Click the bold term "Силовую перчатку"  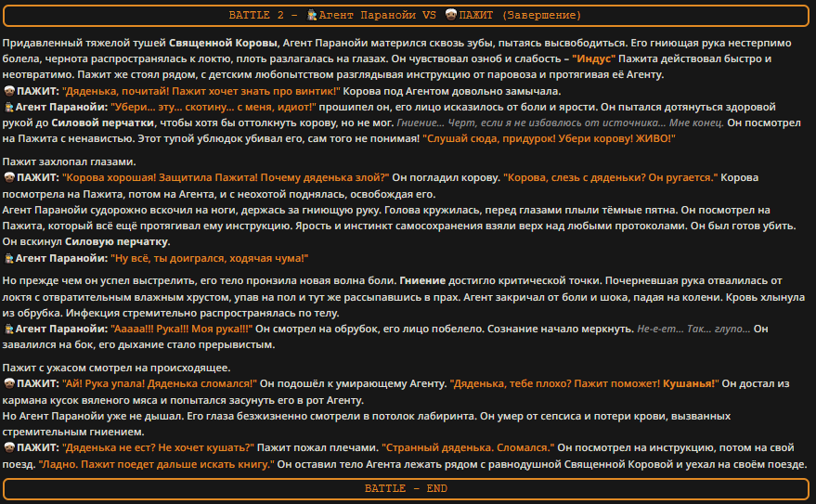click(x=118, y=242)
